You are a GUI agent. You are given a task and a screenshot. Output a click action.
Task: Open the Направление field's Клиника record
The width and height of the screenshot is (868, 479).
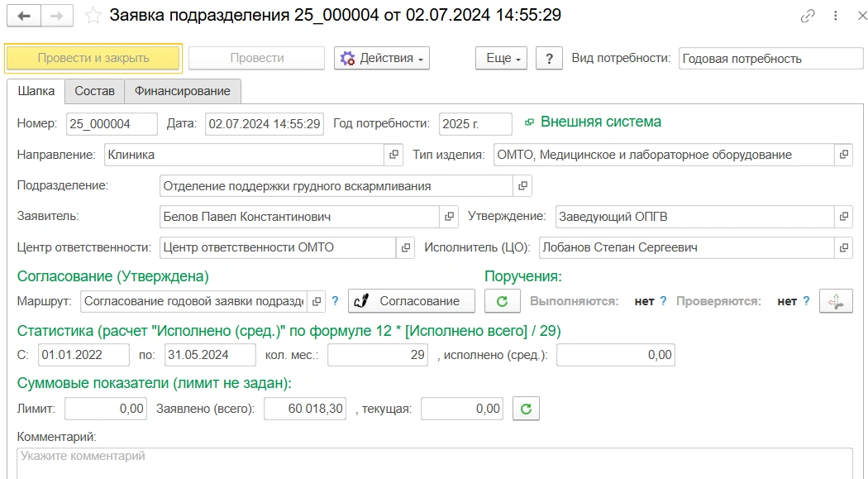coord(393,155)
